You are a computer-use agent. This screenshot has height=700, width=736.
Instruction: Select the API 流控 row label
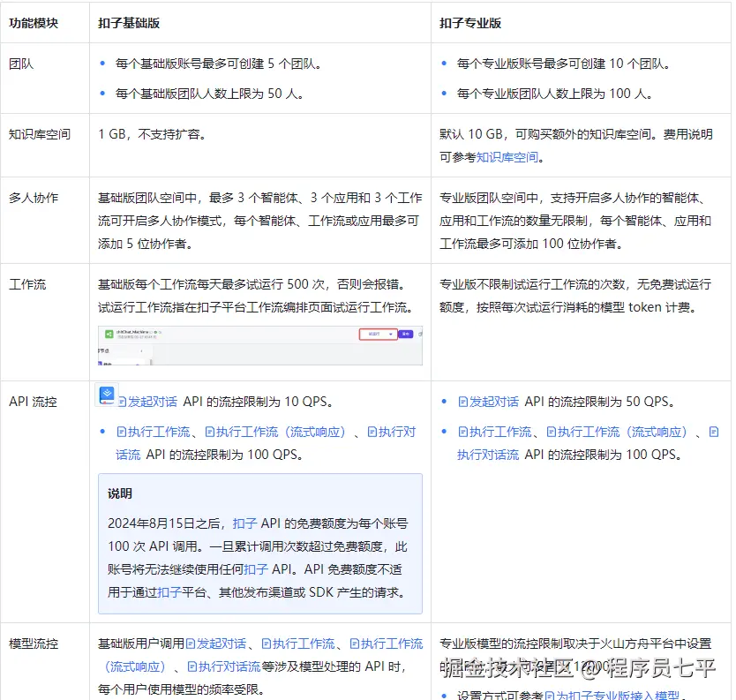click(33, 402)
